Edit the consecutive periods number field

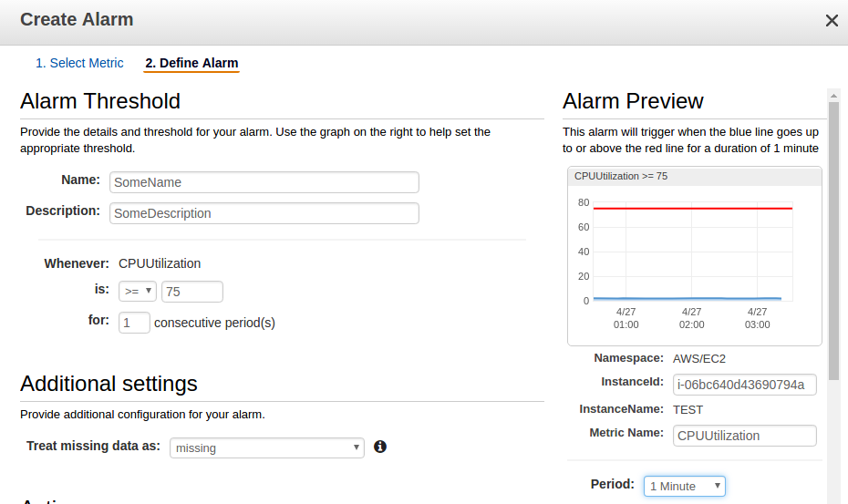[134, 322]
